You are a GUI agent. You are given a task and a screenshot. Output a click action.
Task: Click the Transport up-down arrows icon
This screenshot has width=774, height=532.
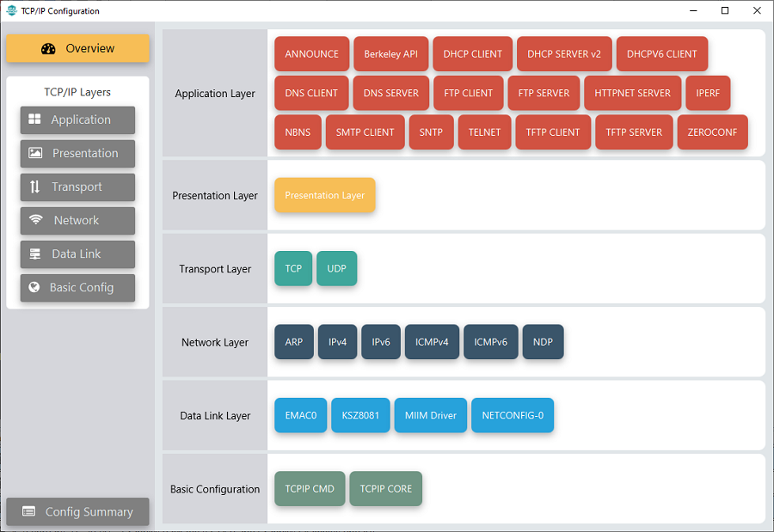tap(35, 187)
